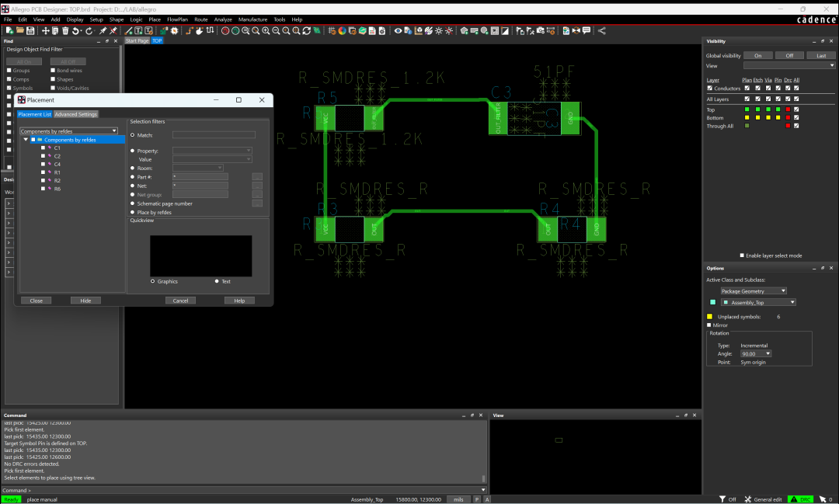Viewport: 839px width, 504px height.
Task: Enable layer select mode checkbox
Action: [x=742, y=255]
